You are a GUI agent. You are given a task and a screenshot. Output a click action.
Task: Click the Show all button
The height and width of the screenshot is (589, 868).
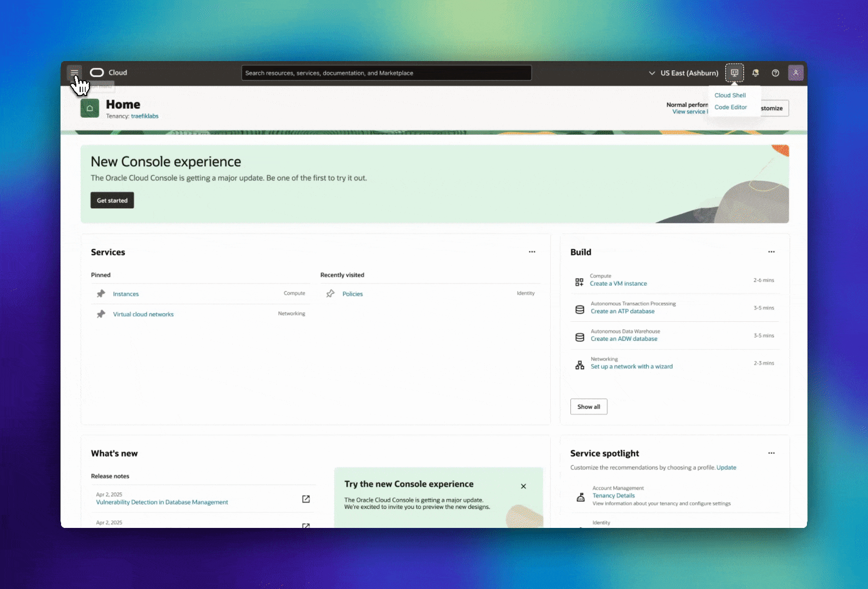coord(588,407)
